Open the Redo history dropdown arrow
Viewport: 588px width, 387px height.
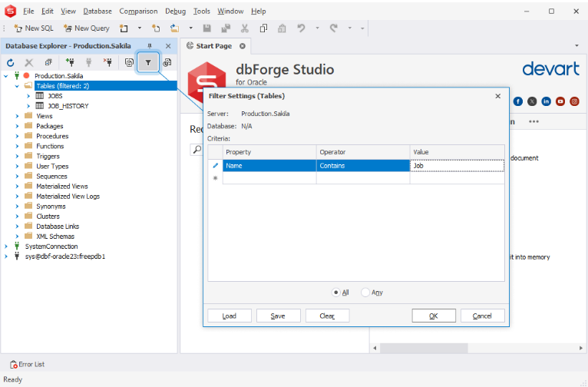[x=349, y=28]
